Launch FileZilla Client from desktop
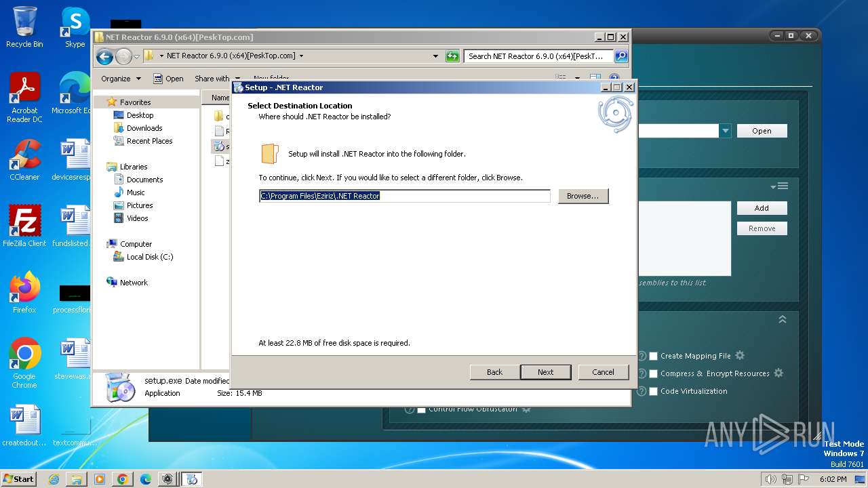Viewport: 868px width, 488px height. (x=24, y=226)
